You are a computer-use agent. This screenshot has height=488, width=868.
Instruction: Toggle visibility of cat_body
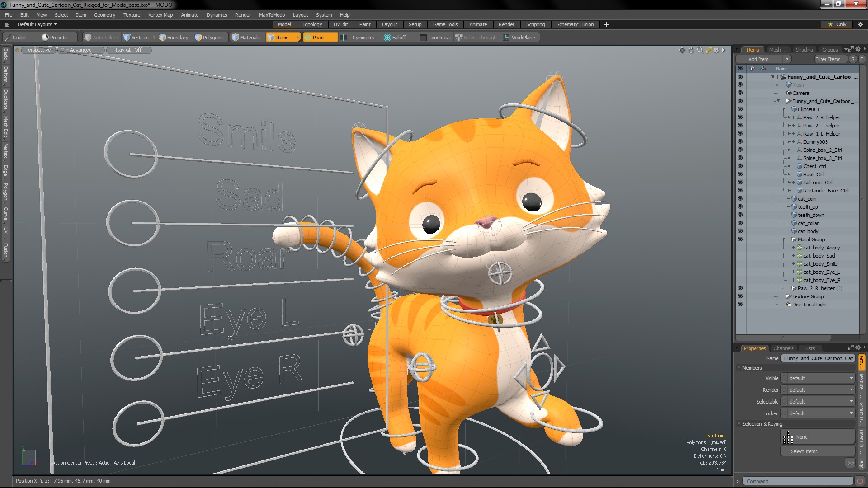[740, 231]
